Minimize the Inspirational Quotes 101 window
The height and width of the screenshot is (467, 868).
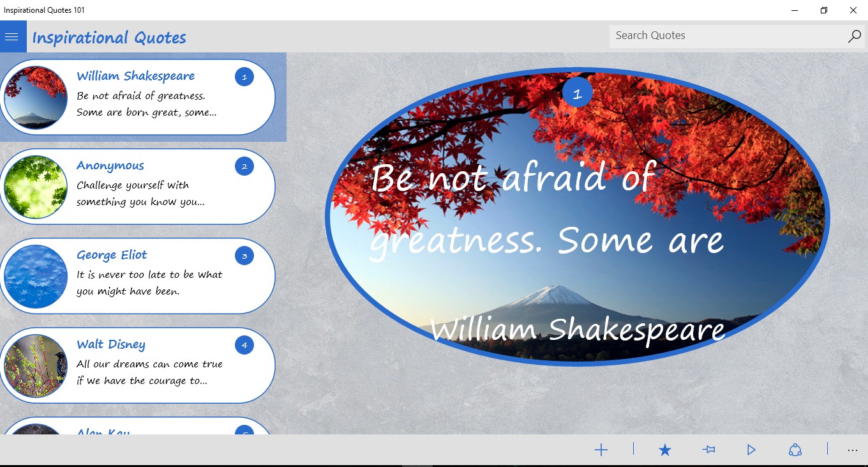795,10
